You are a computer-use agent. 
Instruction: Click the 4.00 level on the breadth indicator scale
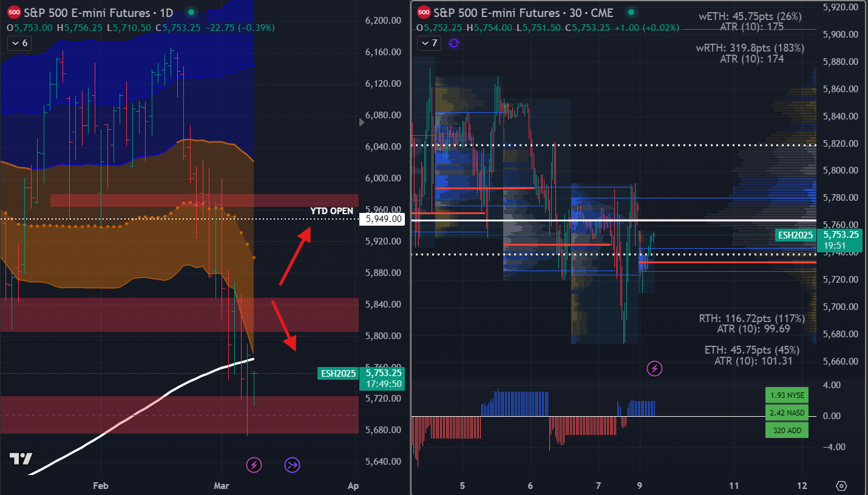point(832,385)
